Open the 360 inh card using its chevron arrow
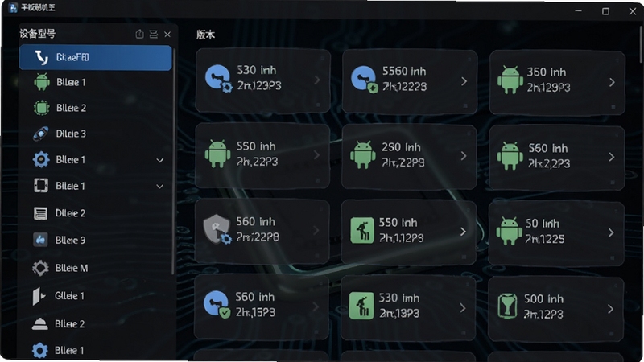This screenshot has height=362, width=644. pyautogui.click(x=612, y=82)
